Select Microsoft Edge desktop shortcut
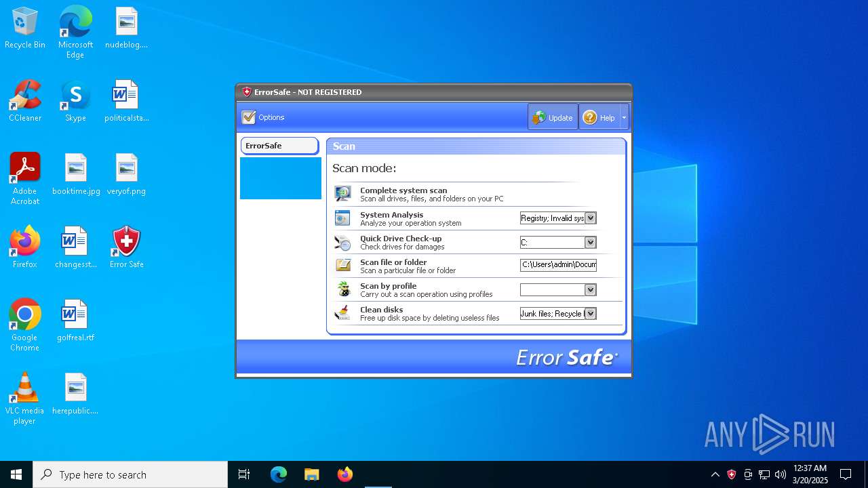Viewport: 868px width, 488px height. click(x=75, y=32)
